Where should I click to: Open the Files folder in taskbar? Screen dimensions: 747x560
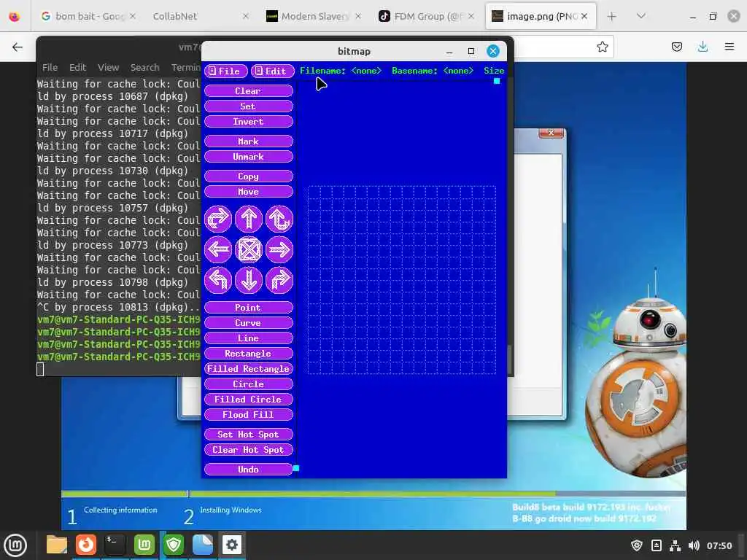pyautogui.click(x=57, y=544)
